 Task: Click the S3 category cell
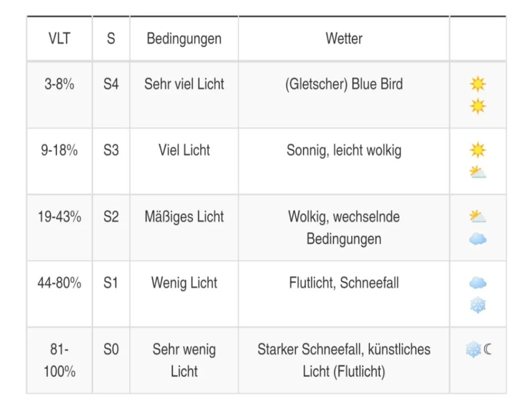[111, 161]
